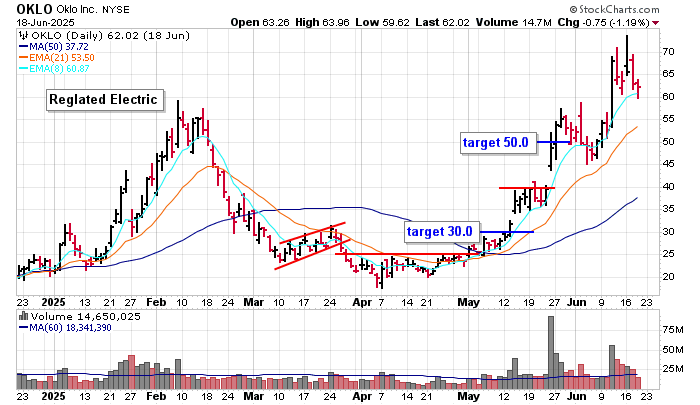Viewport: 700px width, 405px height.
Task: Click the OKLO (Daily) price legend
Action: click(x=89, y=34)
